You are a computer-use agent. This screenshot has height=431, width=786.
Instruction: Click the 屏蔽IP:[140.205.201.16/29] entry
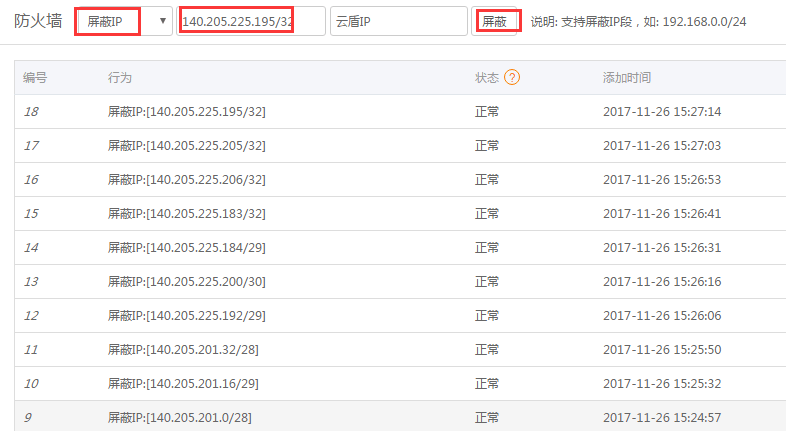[182, 384]
